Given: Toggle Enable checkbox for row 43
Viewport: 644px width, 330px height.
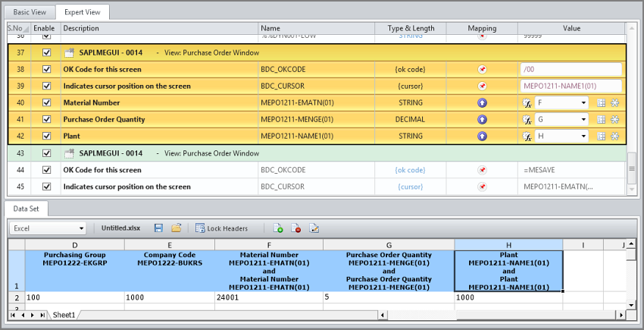Looking at the screenshot, I should (47, 153).
